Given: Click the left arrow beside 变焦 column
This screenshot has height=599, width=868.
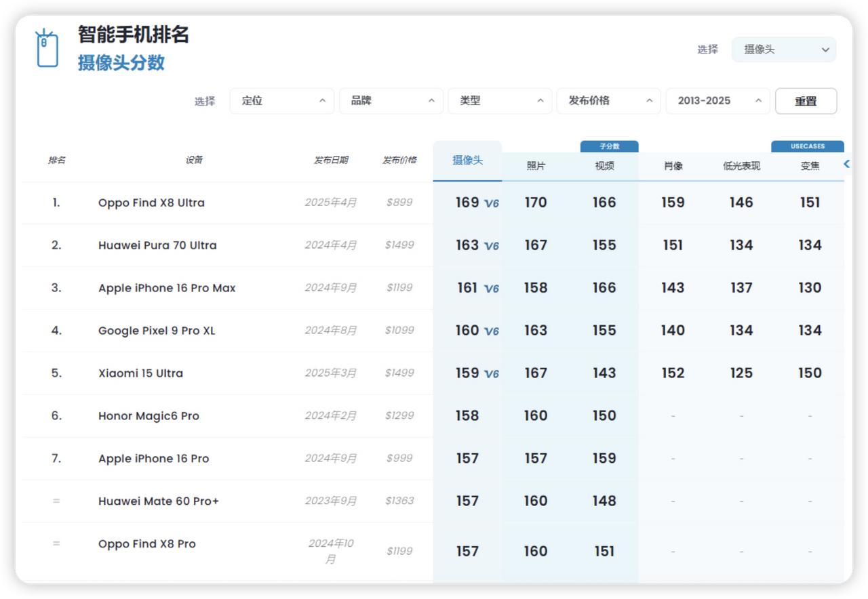Looking at the screenshot, I should [x=847, y=164].
